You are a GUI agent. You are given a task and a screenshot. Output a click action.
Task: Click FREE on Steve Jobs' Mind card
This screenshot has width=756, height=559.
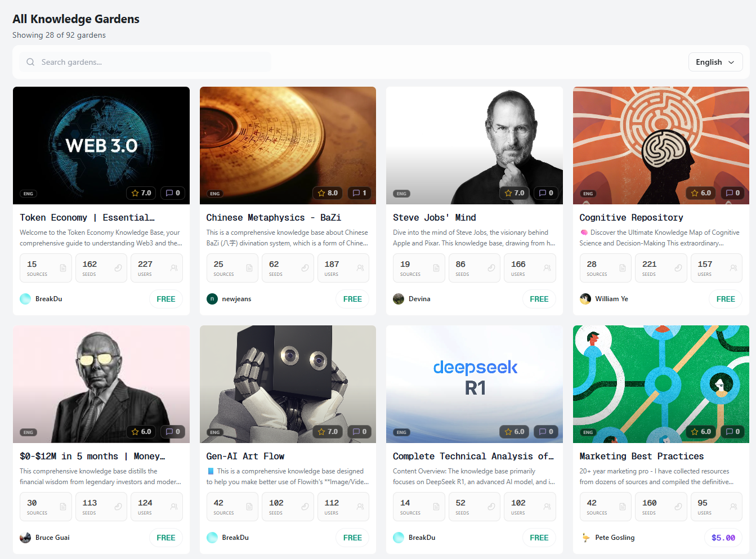point(539,299)
